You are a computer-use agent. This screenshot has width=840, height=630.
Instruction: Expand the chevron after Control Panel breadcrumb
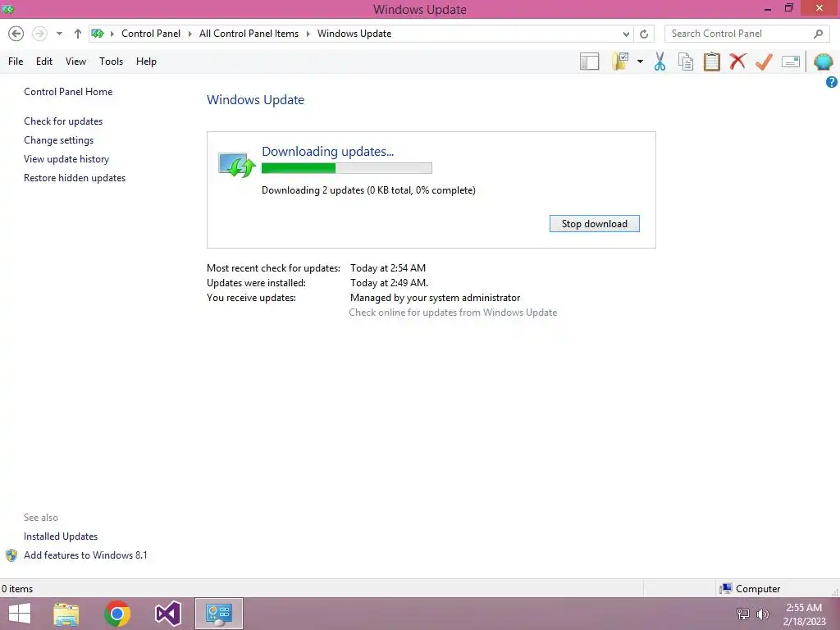tap(190, 34)
